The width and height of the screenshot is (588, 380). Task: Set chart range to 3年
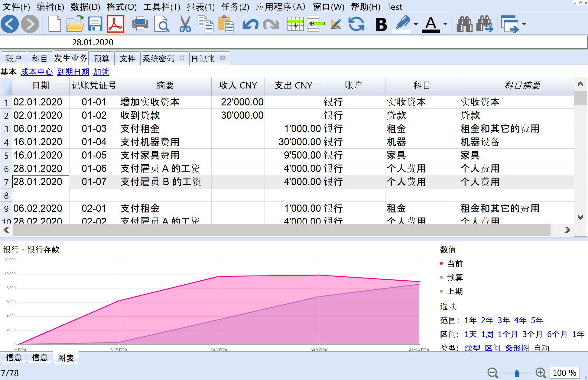tap(503, 320)
